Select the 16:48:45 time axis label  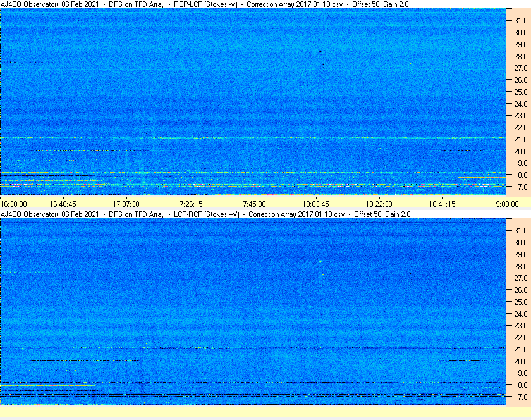click(x=63, y=204)
